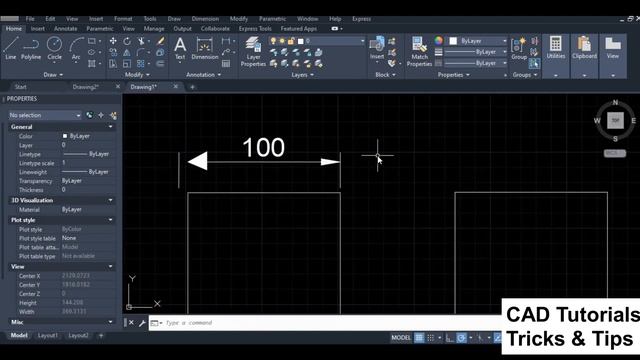Click Match Properties

419,51
